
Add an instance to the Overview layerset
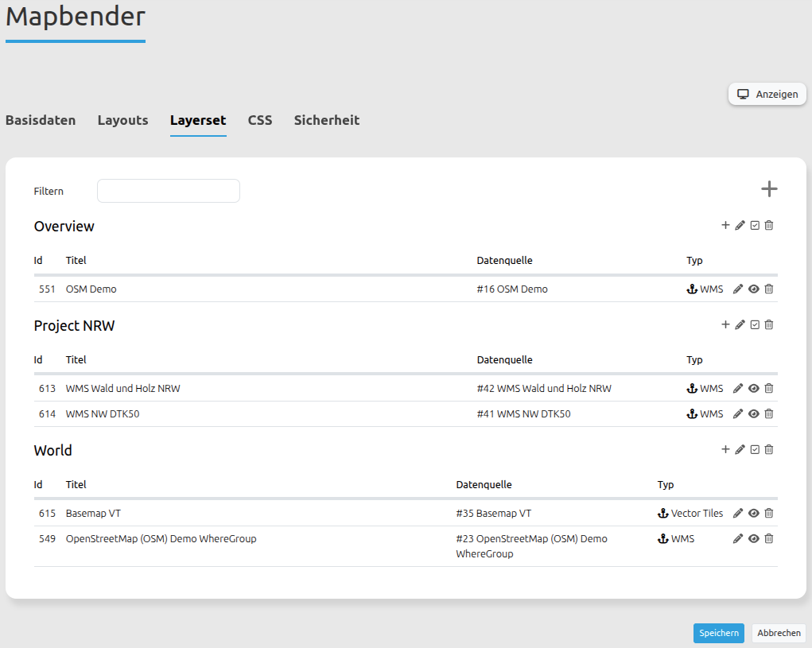pyautogui.click(x=725, y=226)
